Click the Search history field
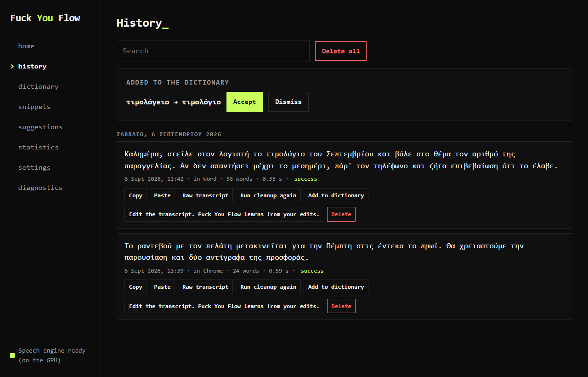The height and width of the screenshot is (377, 588). (213, 51)
